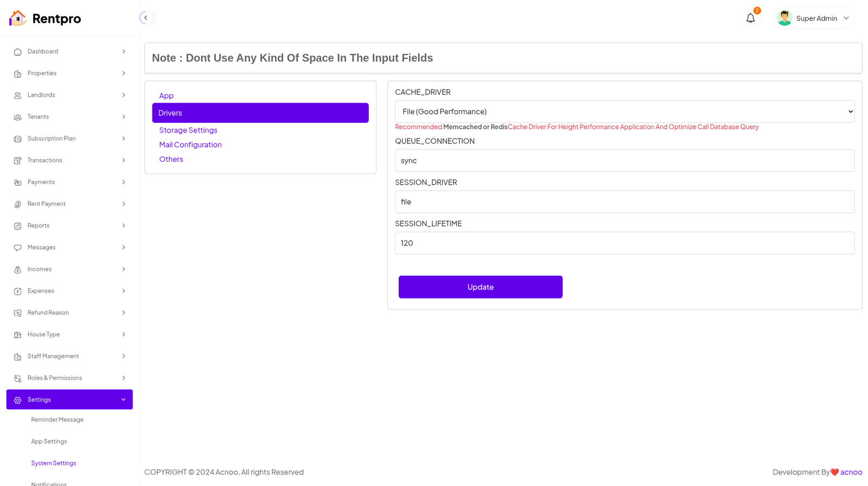Open the Mail Configuration tab
868x486 pixels.
click(190, 145)
